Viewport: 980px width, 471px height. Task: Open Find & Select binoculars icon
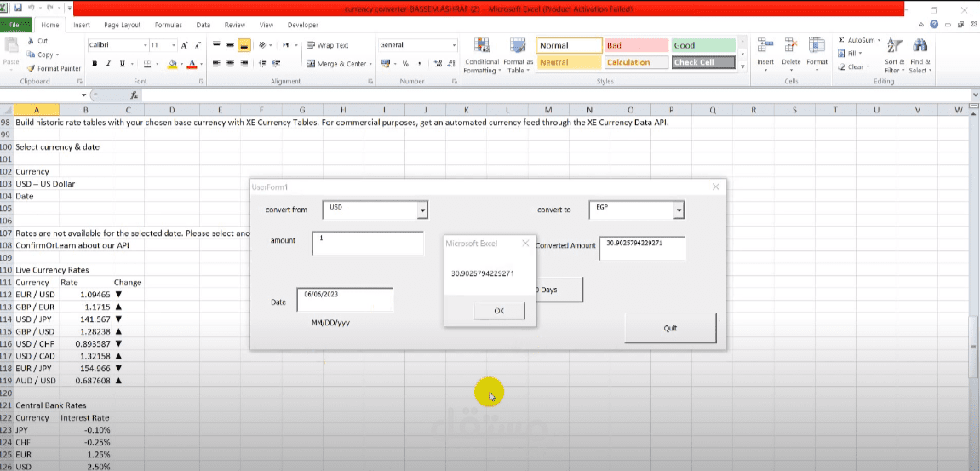(x=920, y=46)
